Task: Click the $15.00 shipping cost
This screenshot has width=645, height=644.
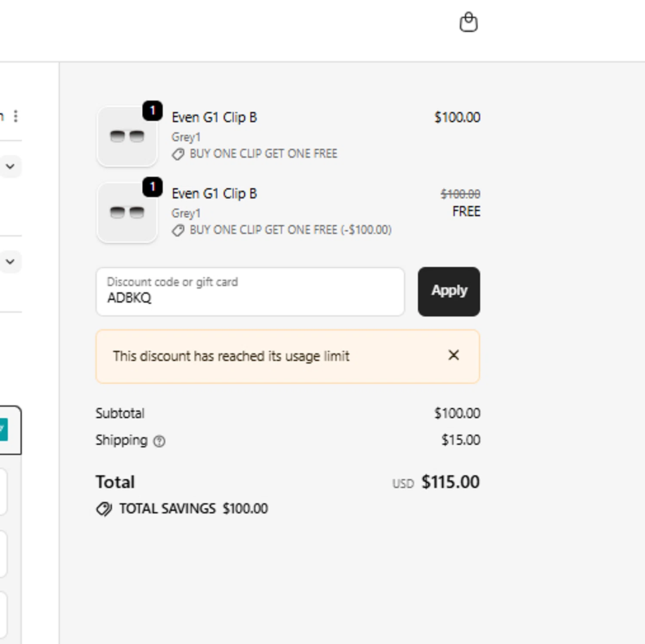Action: tap(461, 440)
